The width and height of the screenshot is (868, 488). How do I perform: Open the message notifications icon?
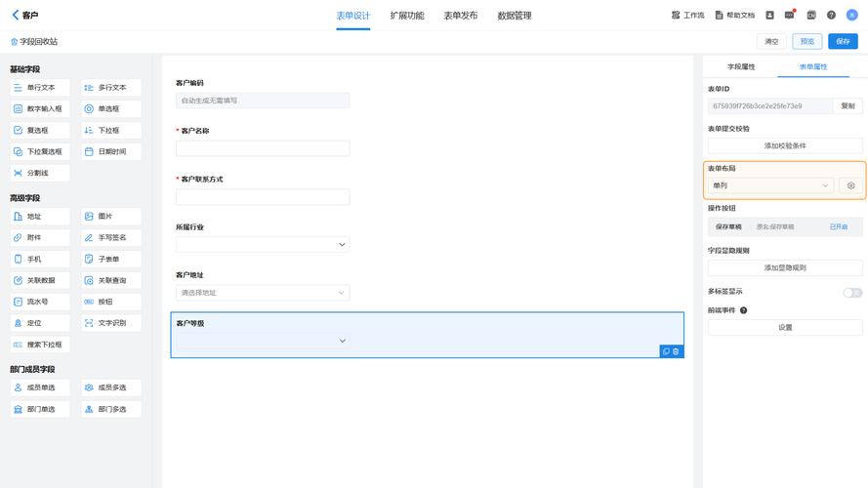[789, 16]
